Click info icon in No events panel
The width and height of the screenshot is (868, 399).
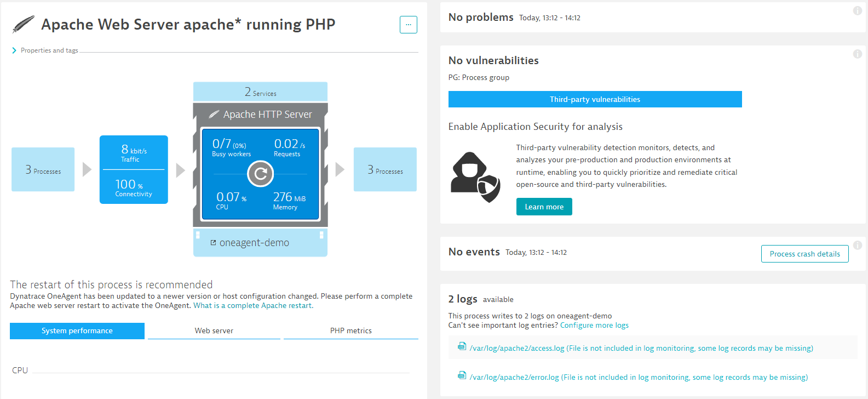tap(858, 246)
